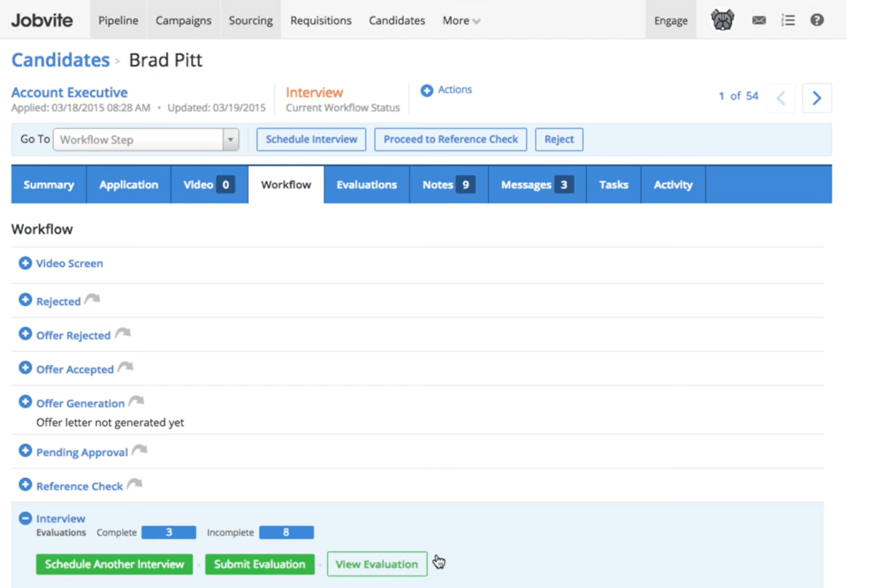Viewport: 882px width, 588px height.
Task: Click Proceed to Reference Check button
Action: pos(451,139)
